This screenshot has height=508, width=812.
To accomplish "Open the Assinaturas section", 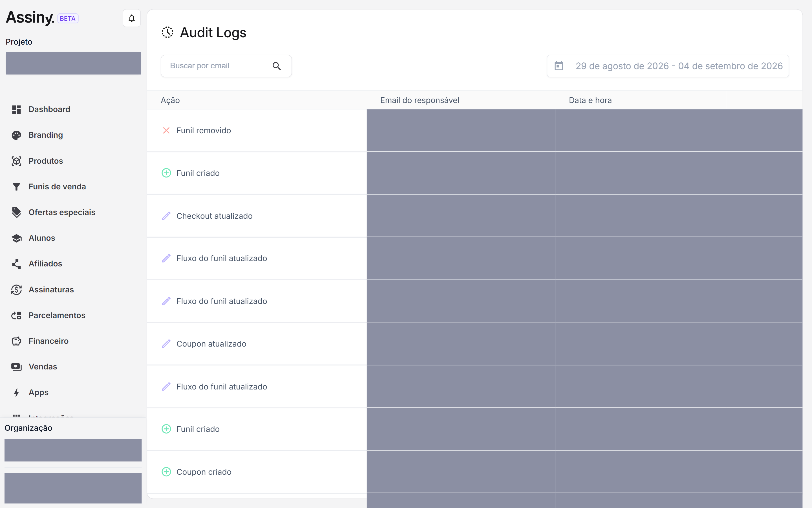I will coord(51,290).
